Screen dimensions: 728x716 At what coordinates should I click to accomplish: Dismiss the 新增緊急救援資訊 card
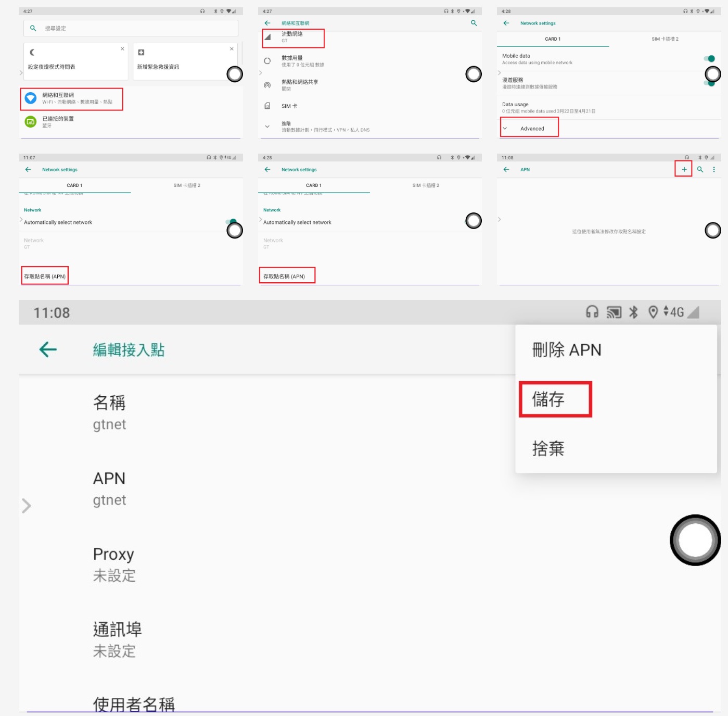point(232,48)
